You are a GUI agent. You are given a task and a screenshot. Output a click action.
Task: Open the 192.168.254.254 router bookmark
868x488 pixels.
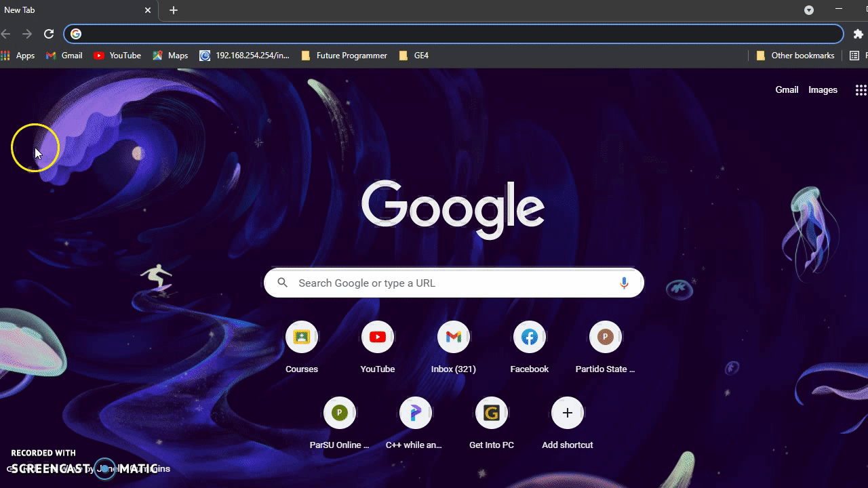point(245,56)
